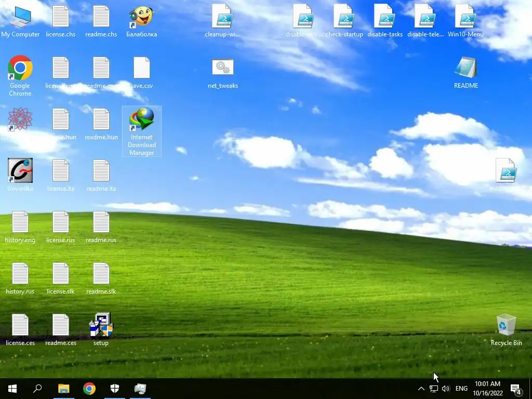Select the README notepad icon

(x=466, y=73)
